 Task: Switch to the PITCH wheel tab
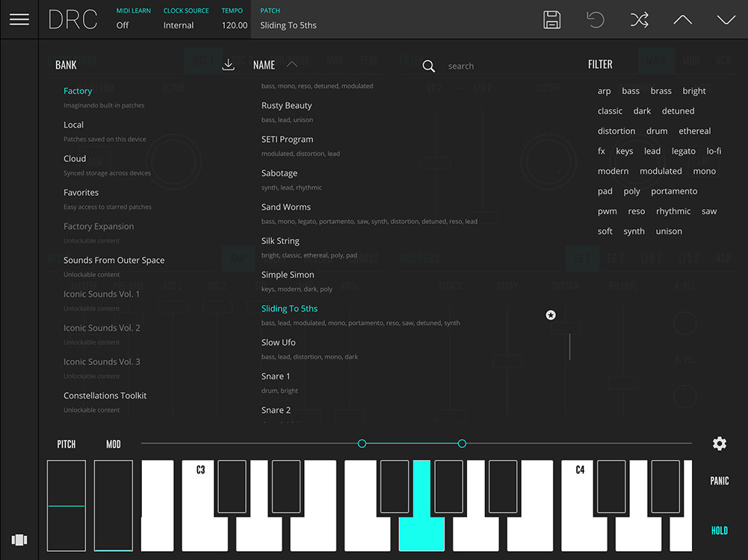click(66, 444)
